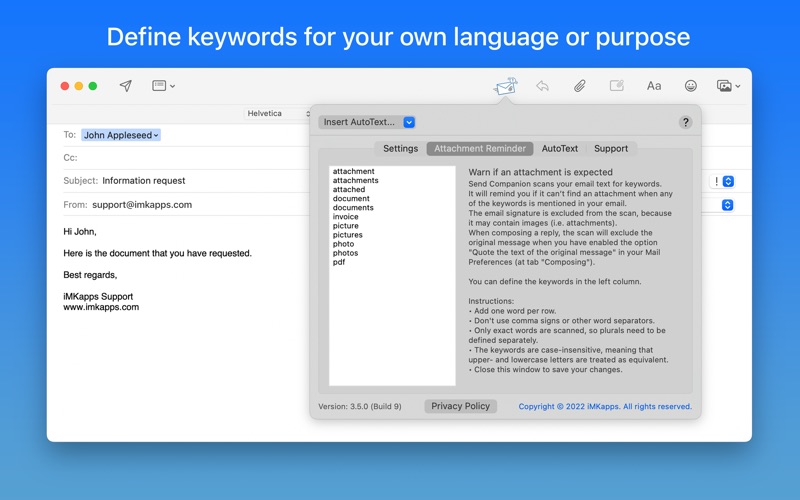Select the keyword 'document' in the list

pyautogui.click(x=351, y=198)
